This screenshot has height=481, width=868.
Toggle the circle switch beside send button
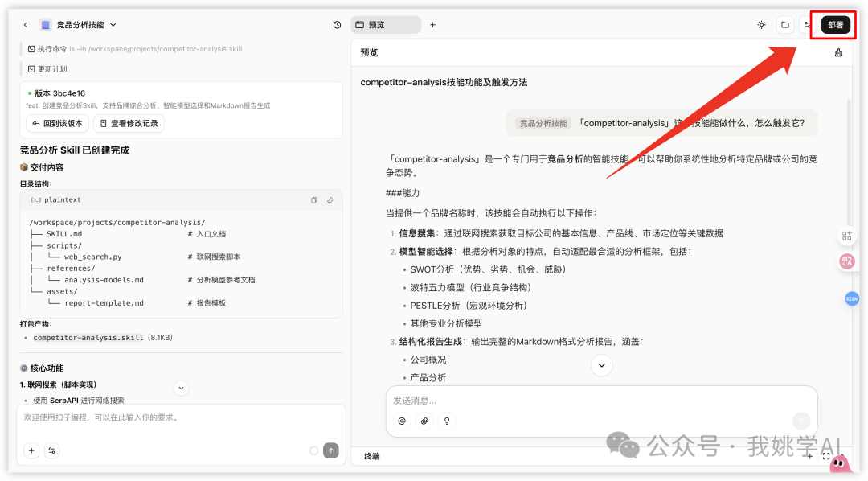click(x=313, y=450)
